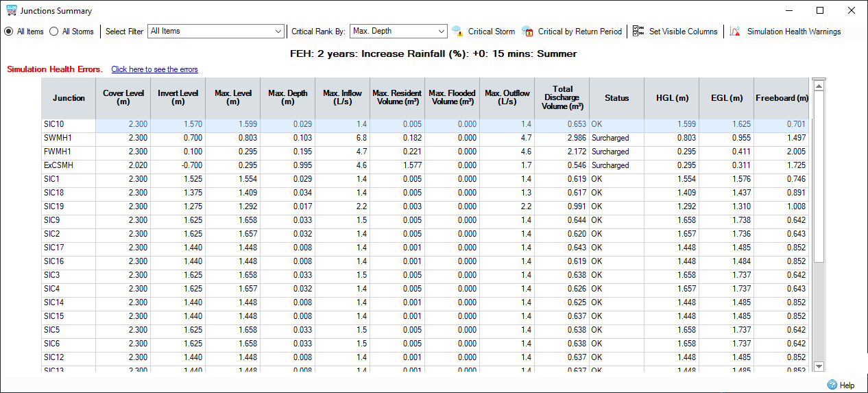Click the Help text link
This screenshot has width=868, height=393.
tap(847, 385)
